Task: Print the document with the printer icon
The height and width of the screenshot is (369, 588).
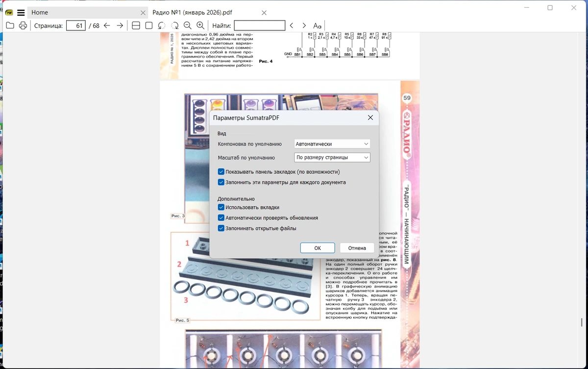Action: click(x=23, y=25)
